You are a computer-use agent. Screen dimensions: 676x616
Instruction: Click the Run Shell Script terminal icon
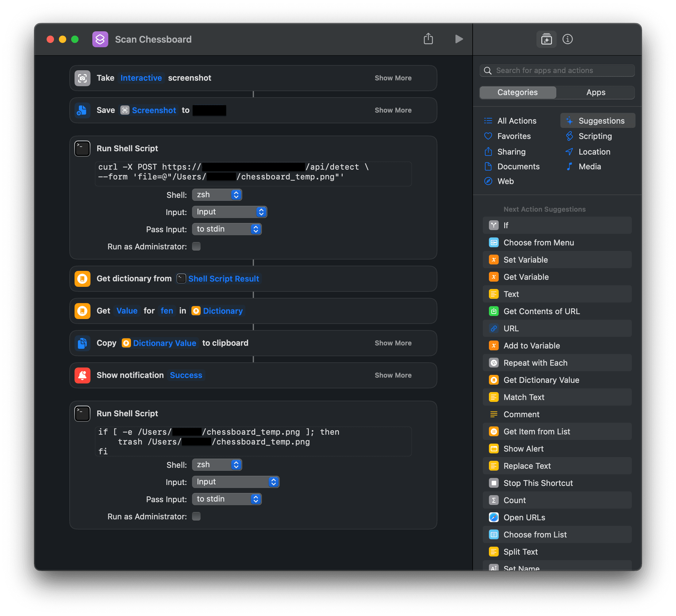82,148
